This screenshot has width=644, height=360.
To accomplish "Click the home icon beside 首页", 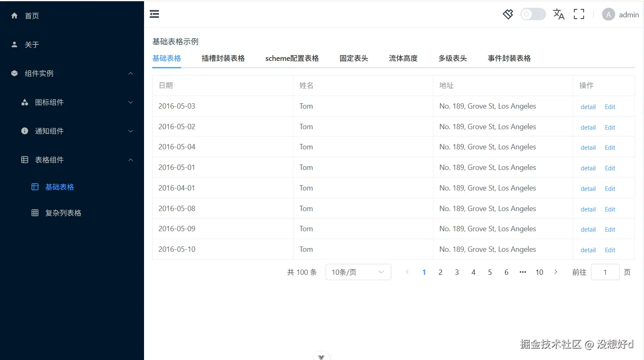I will (14, 16).
